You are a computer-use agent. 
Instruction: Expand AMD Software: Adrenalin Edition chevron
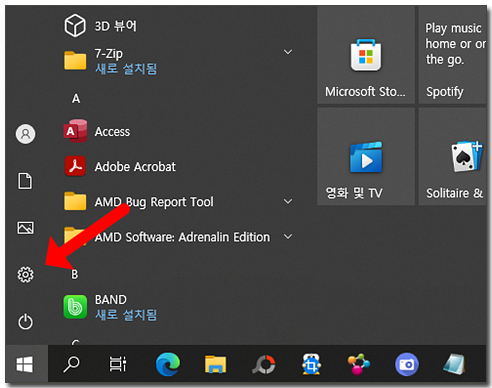(288, 237)
